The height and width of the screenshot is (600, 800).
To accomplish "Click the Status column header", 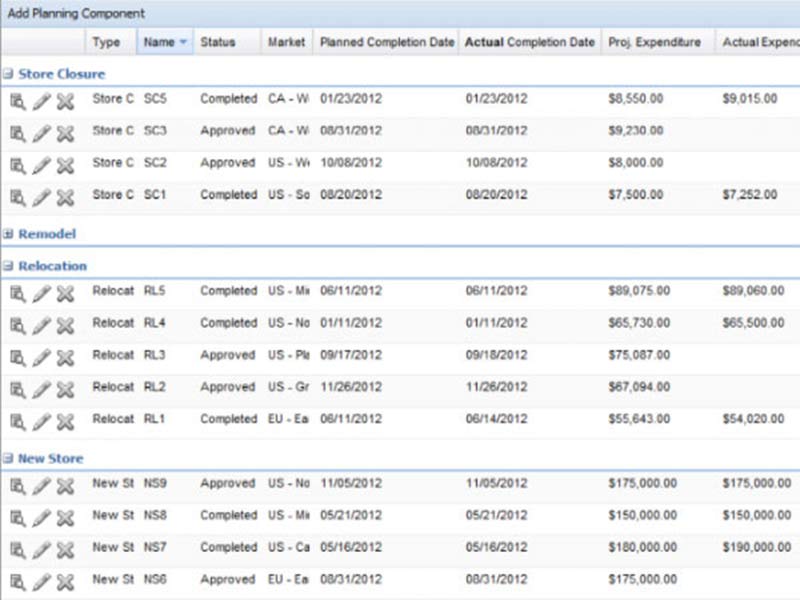I will pyautogui.click(x=218, y=42).
